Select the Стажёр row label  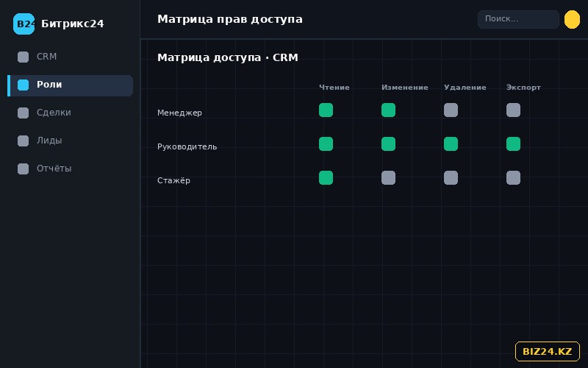click(x=173, y=180)
